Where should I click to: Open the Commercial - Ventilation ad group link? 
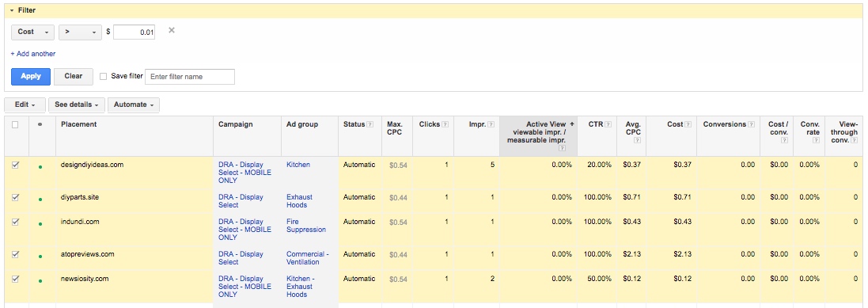pyautogui.click(x=307, y=258)
